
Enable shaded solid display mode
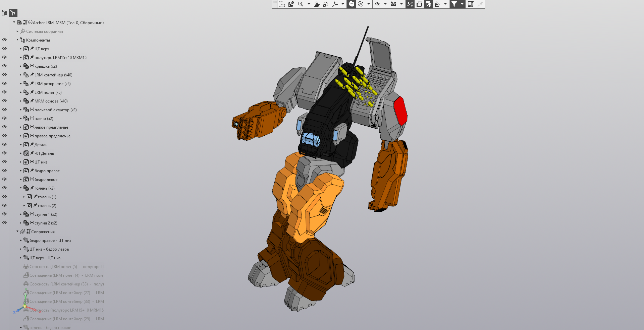(351, 4)
